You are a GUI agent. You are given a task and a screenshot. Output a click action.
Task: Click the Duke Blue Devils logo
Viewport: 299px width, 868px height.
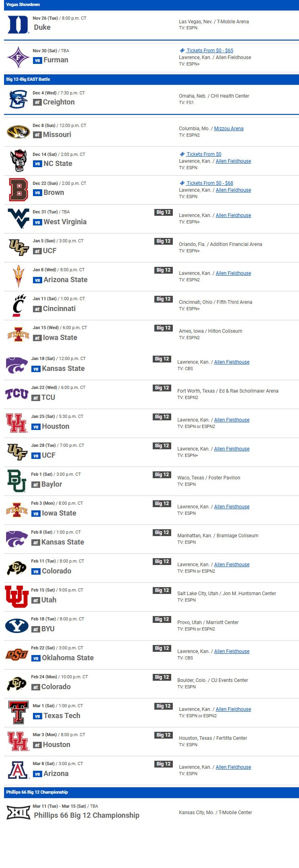18,25
